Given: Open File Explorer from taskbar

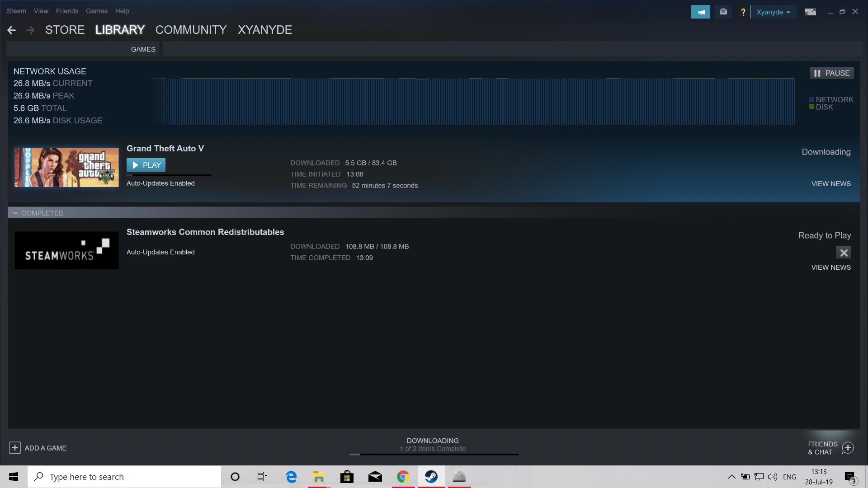Looking at the screenshot, I should pos(319,477).
